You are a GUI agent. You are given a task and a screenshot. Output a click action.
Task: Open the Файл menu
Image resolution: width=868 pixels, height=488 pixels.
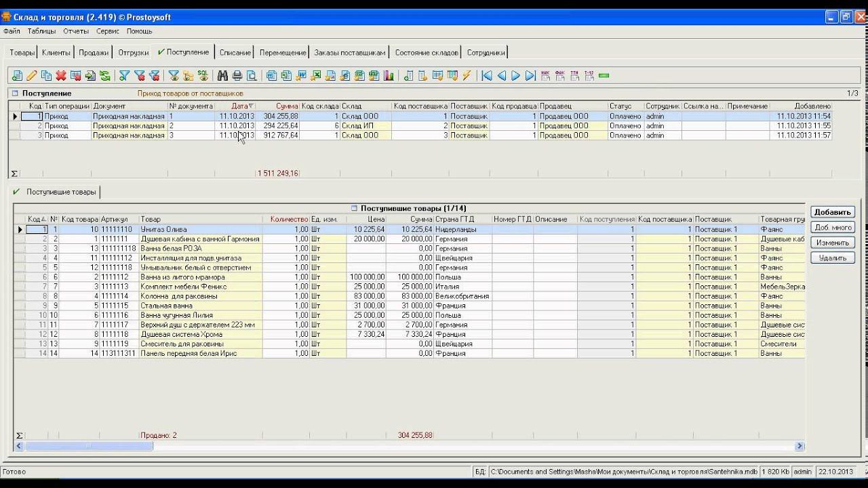[x=12, y=31]
